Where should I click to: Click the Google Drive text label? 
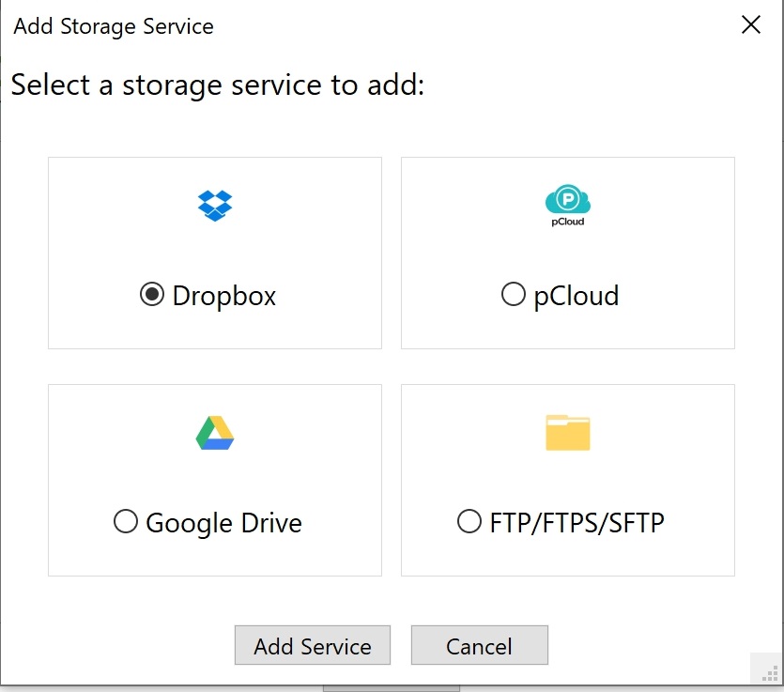click(223, 523)
